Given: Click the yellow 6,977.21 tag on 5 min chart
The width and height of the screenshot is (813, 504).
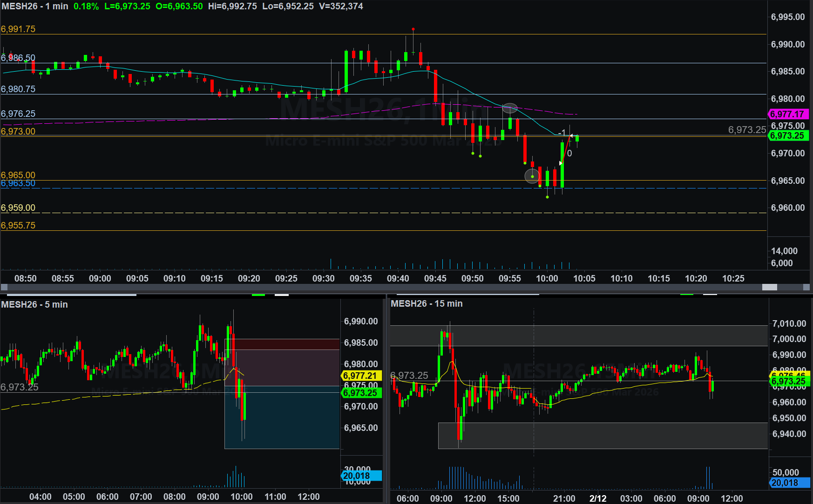Looking at the screenshot, I should (x=361, y=376).
